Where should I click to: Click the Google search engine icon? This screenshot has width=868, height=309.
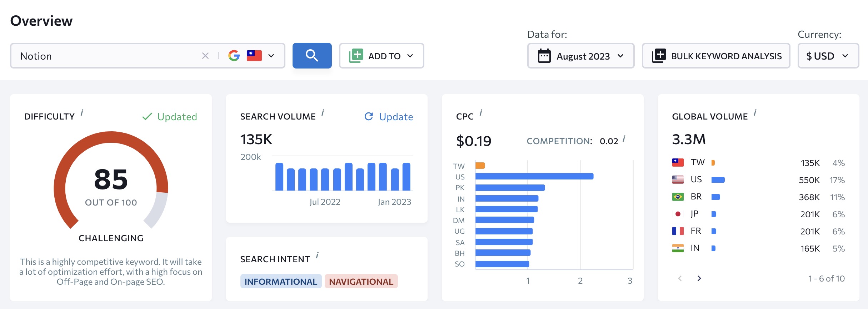tap(234, 56)
